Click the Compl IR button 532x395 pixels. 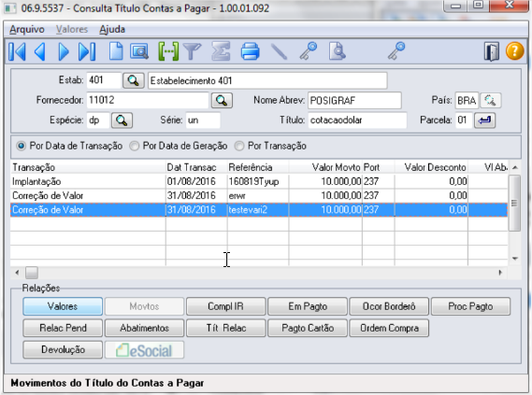coord(226,306)
